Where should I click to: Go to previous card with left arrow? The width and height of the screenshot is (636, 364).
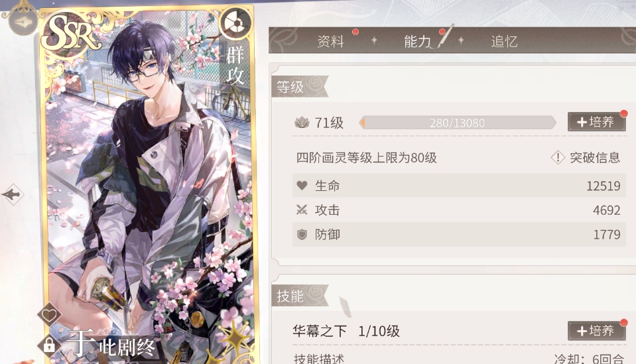(x=13, y=194)
